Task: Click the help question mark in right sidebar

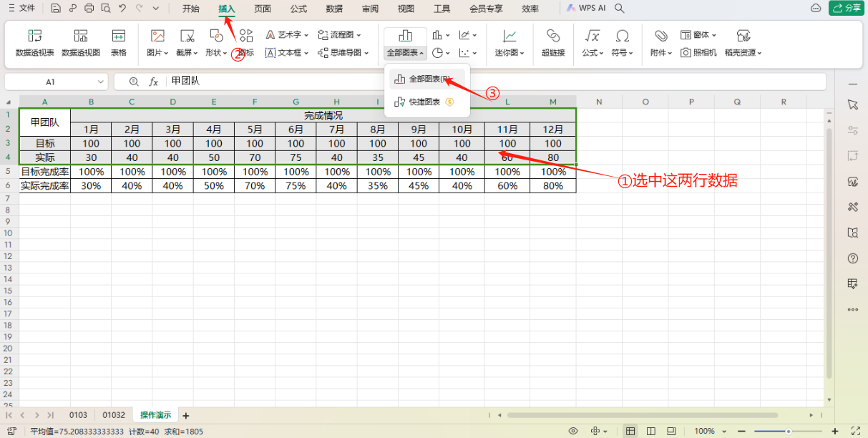Action: [x=852, y=258]
